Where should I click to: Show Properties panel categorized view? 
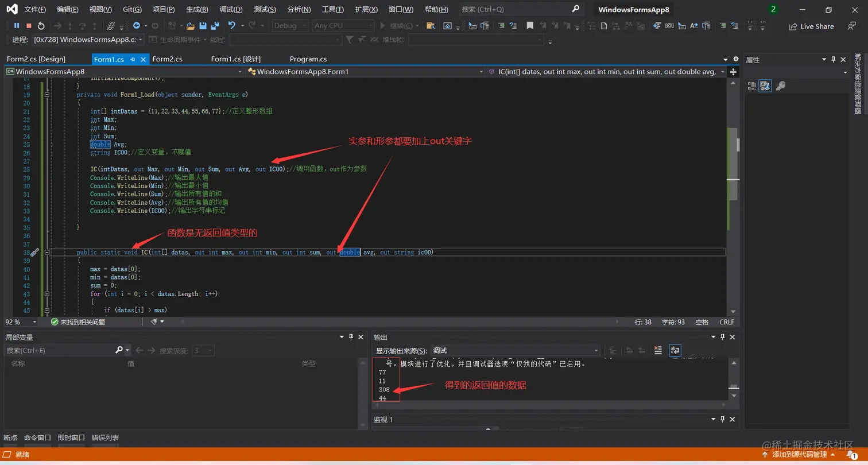pyautogui.click(x=752, y=86)
